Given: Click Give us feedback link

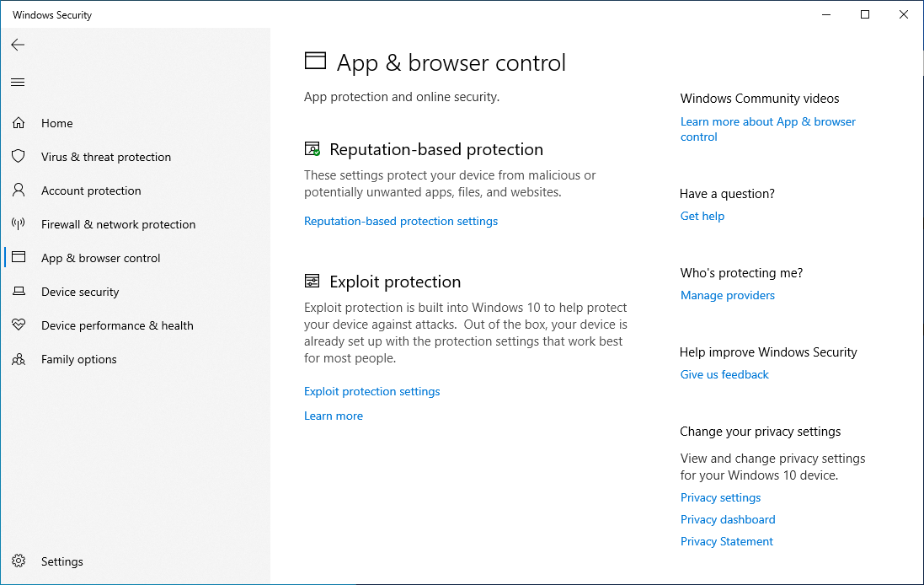Looking at the screenshot, I should 725,374.
